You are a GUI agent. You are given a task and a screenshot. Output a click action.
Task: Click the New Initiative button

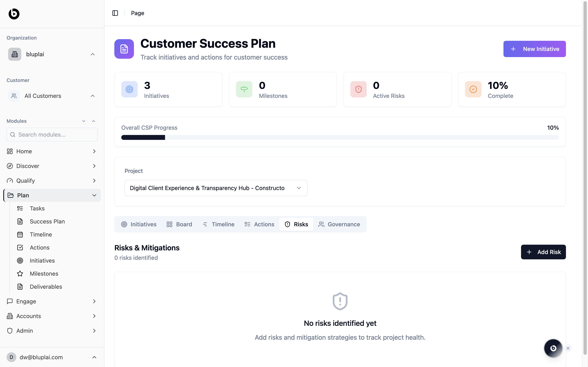point(534,49)
